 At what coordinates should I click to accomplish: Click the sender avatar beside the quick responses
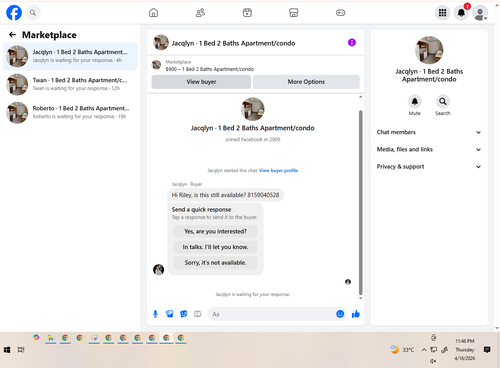click(x=159, y=269)
